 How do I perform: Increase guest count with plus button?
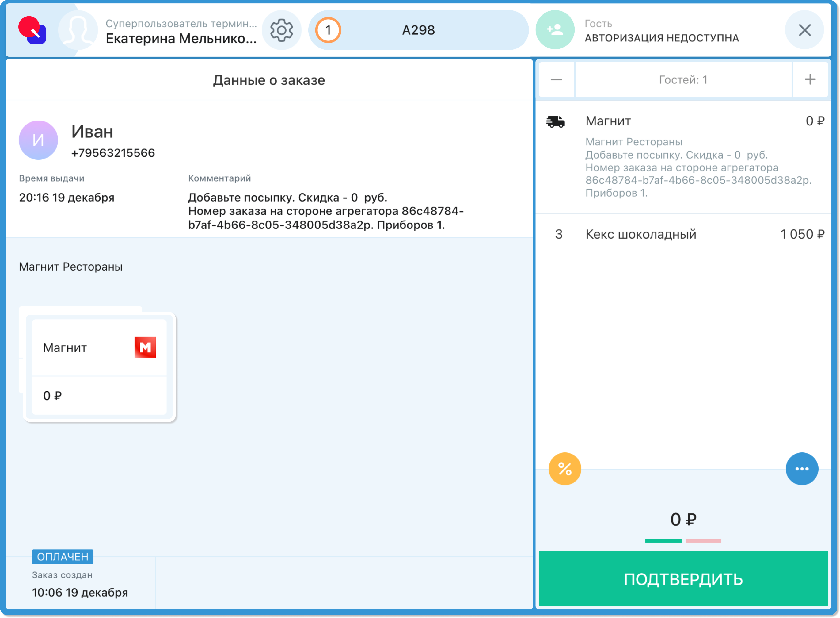click(810, 80)
